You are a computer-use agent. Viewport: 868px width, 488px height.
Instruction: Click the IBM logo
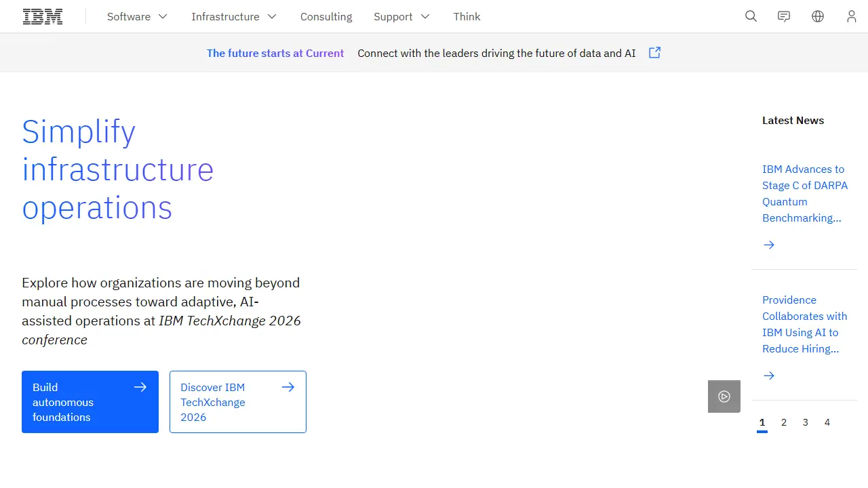click(43, 16)
